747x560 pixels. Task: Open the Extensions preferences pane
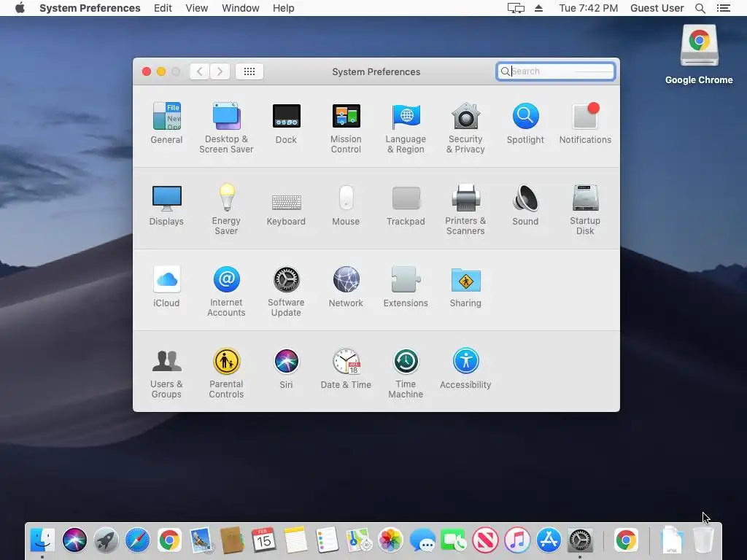click(x=406, y=287)
